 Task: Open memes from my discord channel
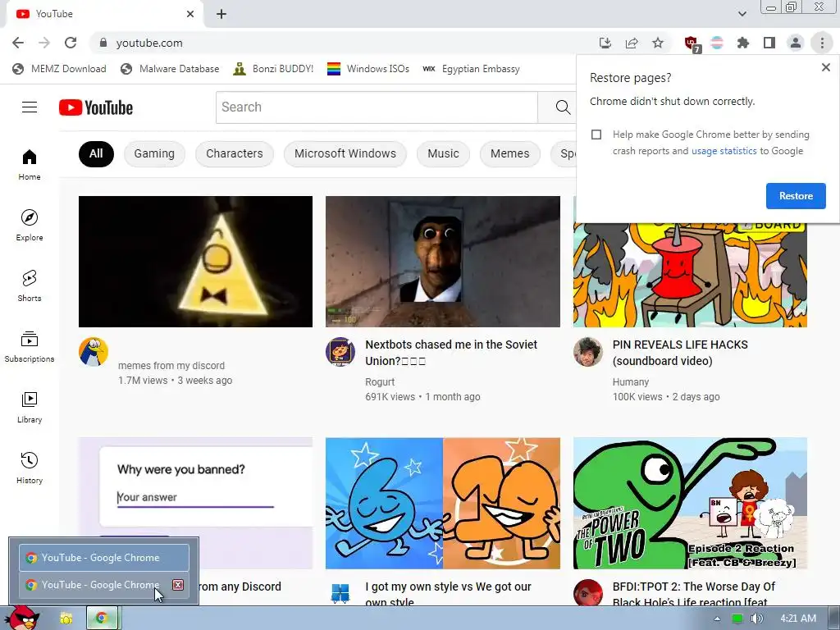point(171,365)
